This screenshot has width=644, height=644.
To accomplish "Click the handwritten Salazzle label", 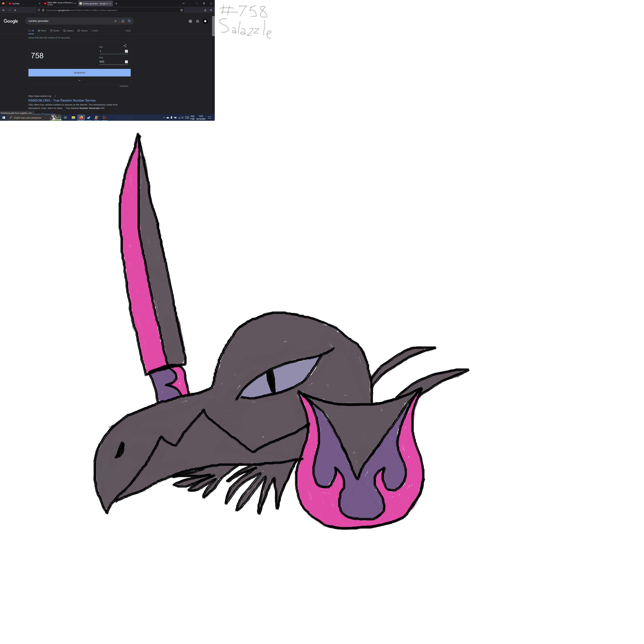I will tap(245, 28).
